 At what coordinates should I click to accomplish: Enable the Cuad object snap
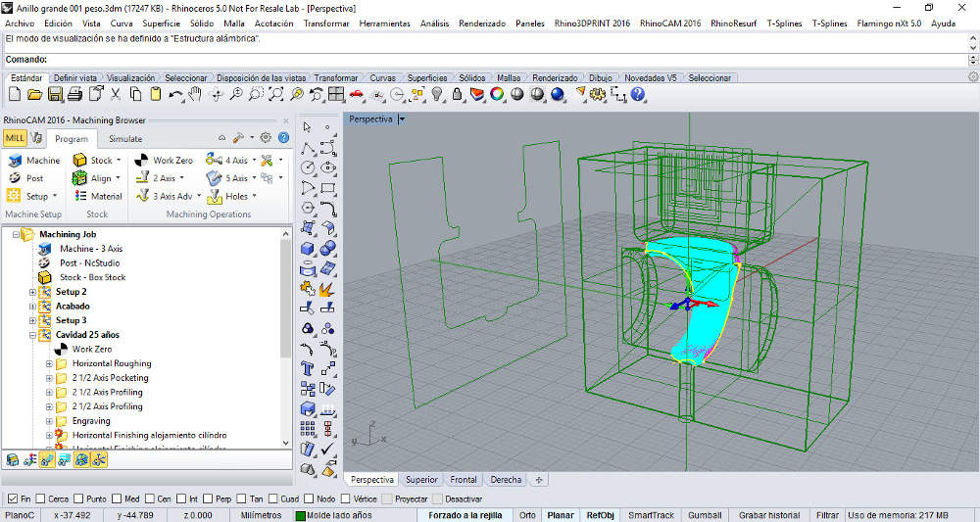(x=273, y=498)
